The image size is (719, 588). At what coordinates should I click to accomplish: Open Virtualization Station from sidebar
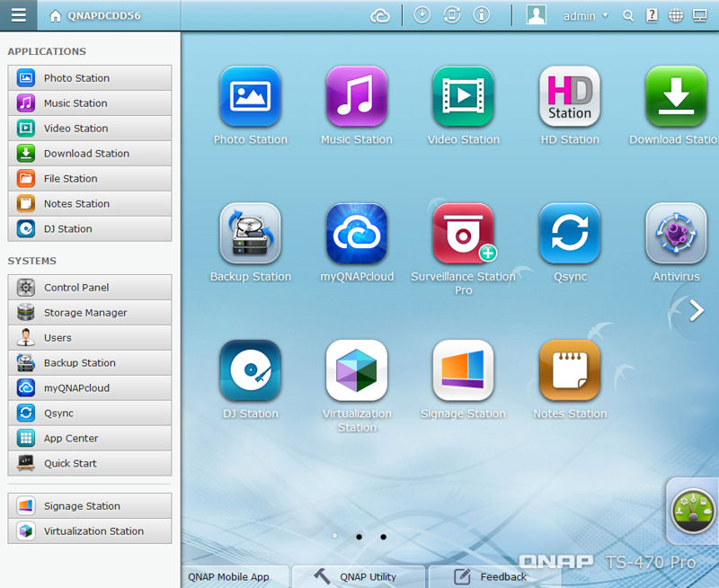(x=89, y=531)
